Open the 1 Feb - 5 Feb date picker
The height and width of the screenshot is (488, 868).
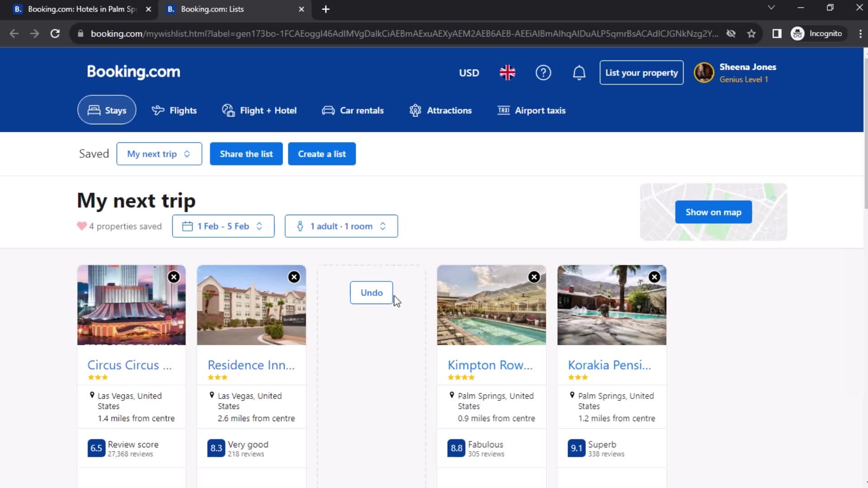pyautogui.click(x=223, y=226)
